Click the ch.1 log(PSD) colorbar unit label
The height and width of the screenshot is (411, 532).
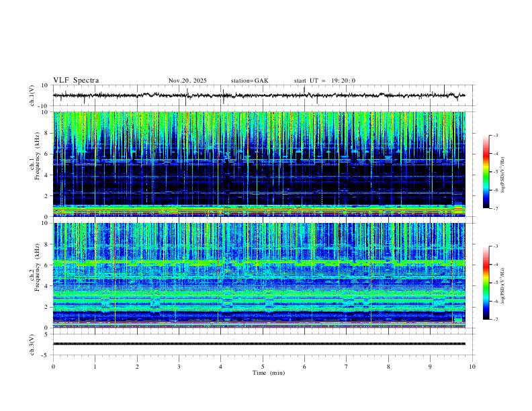pos(502,175)
